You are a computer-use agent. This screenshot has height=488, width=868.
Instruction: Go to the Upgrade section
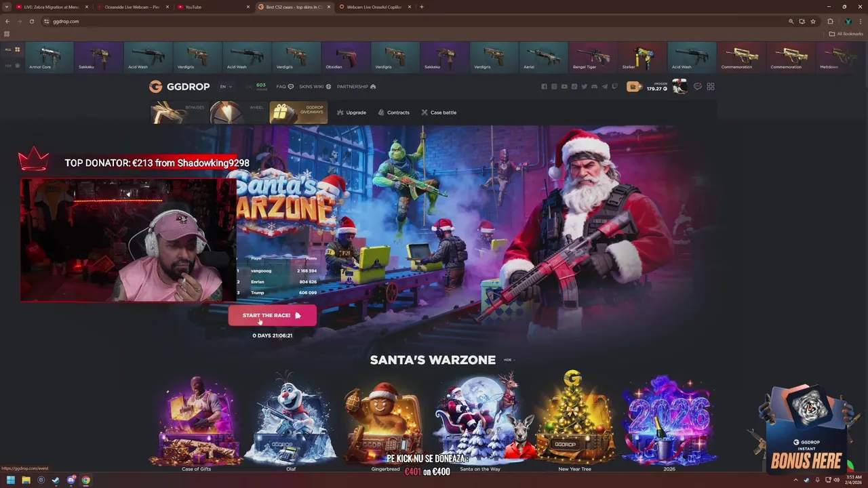click(351, 113)
